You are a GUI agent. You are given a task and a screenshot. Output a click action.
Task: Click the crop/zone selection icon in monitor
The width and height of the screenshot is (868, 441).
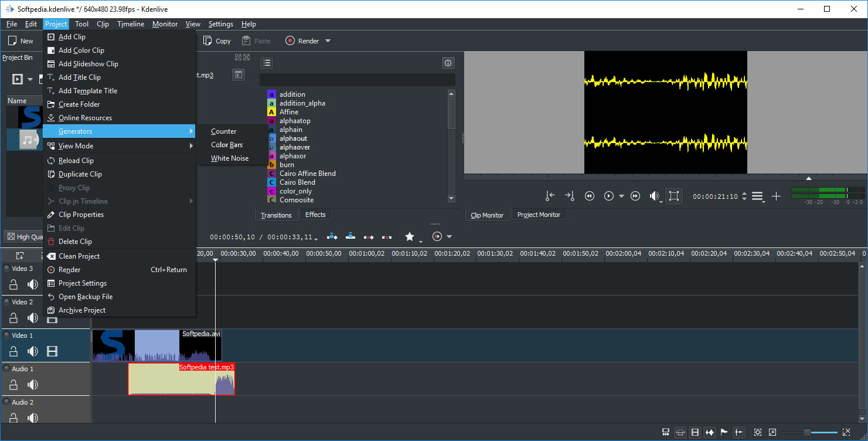pyautogui.click(x=674, y=196)
